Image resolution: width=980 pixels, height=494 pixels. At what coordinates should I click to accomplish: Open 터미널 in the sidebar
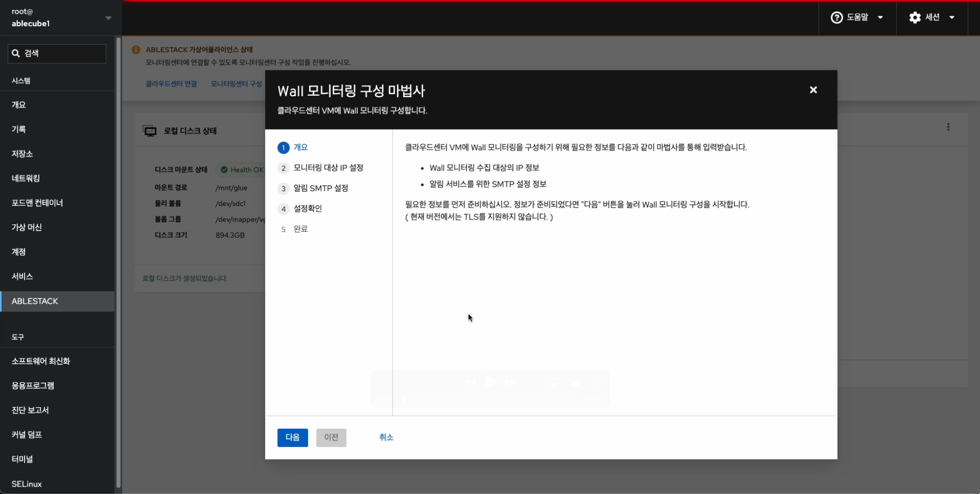pyautogui.click(x=22, y=459)
